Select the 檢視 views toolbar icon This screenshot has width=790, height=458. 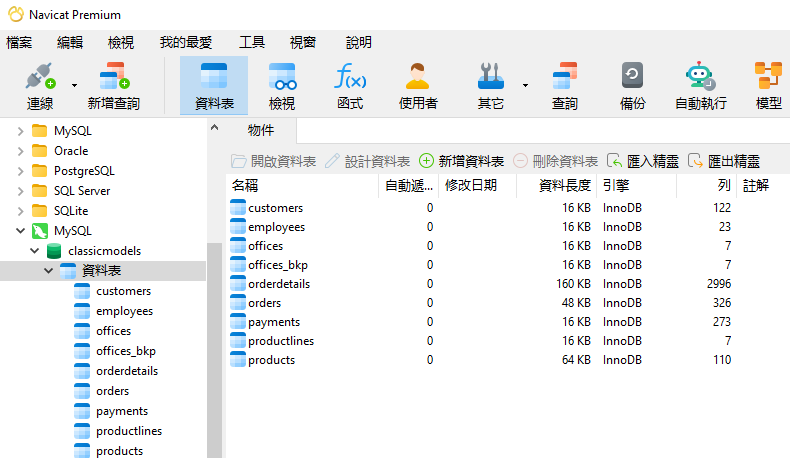282,78
